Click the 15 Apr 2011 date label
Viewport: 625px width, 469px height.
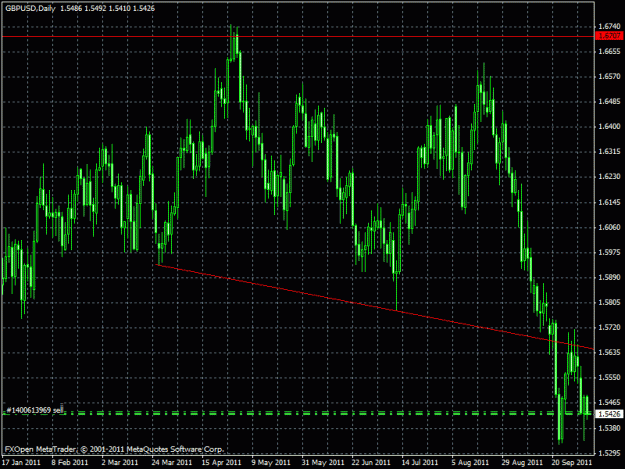(x=222, y=462)
